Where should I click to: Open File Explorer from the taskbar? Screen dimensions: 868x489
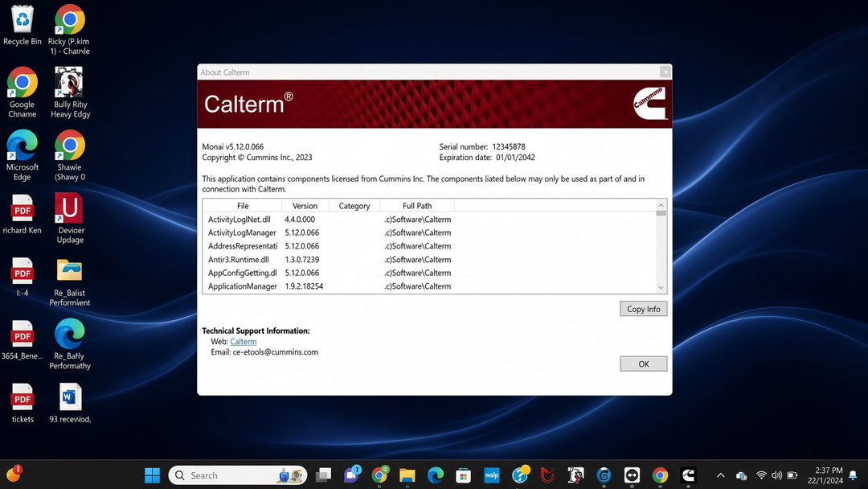(x=407, y=475)
